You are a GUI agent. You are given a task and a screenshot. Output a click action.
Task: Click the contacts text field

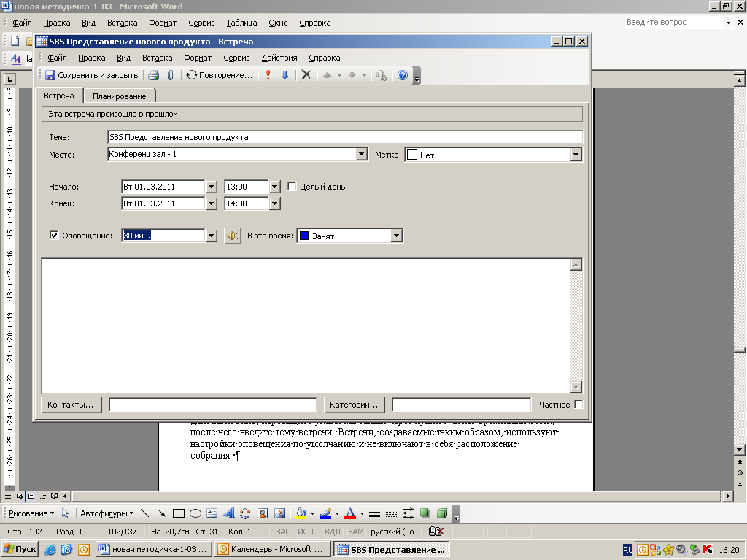click(213, 405)
